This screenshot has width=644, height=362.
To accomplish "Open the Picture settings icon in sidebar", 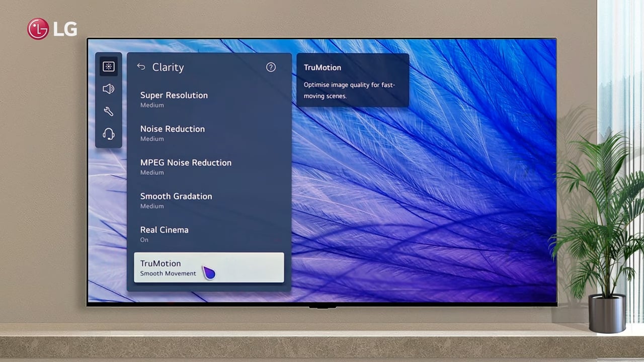I will pos(109,66).
